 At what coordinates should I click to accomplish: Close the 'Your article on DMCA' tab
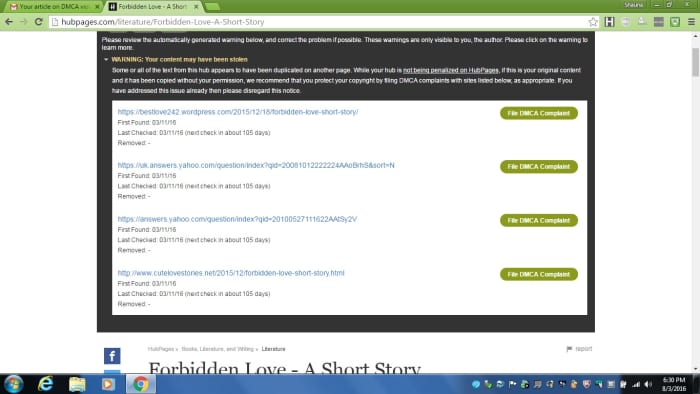pos(97,7)
